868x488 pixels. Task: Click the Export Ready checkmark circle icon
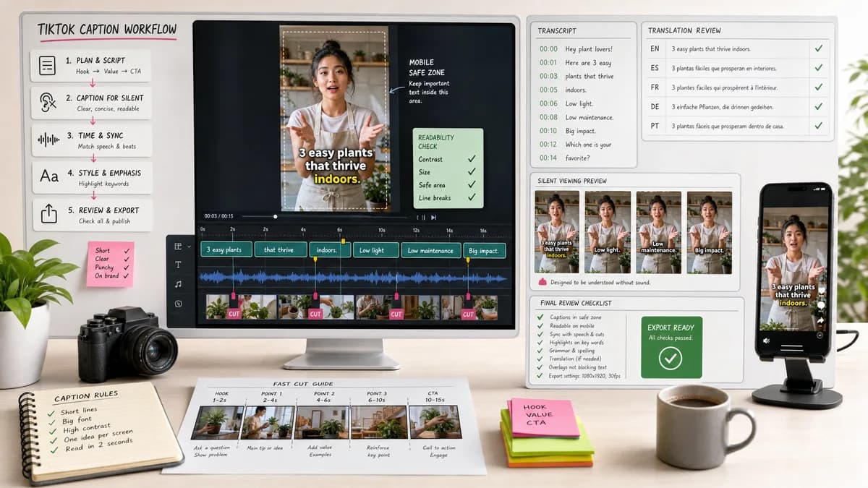[671, 358]
